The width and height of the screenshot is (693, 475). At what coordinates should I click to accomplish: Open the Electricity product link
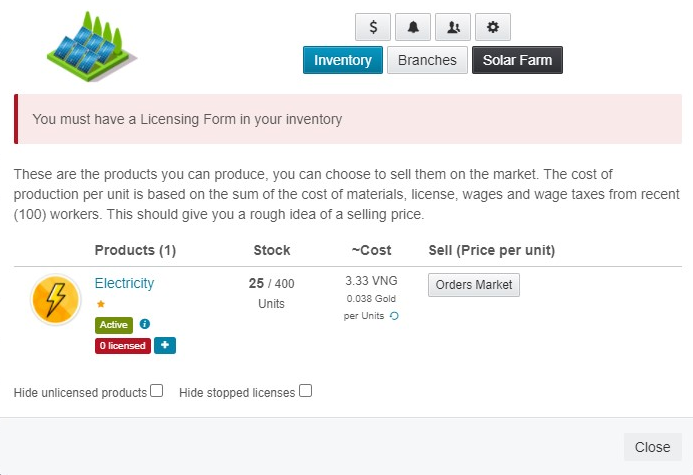(x=125, y=283)
